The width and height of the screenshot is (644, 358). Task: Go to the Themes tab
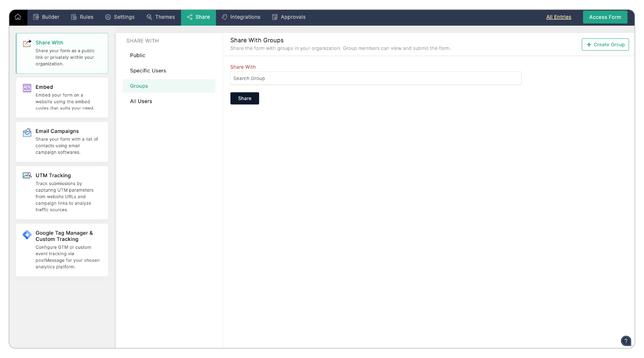coord(161,17)
